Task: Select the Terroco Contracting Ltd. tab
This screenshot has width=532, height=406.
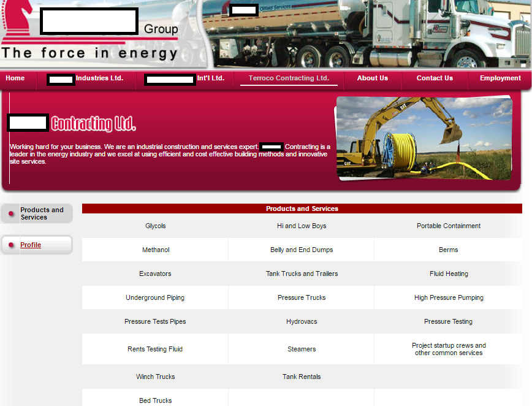Action: 289,78
